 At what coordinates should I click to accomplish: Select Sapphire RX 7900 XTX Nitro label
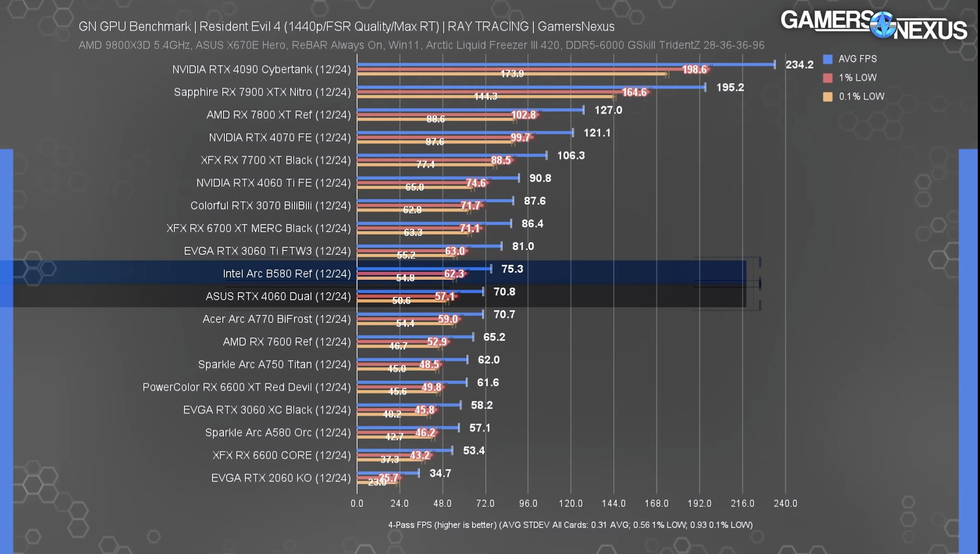click(262, 92)
